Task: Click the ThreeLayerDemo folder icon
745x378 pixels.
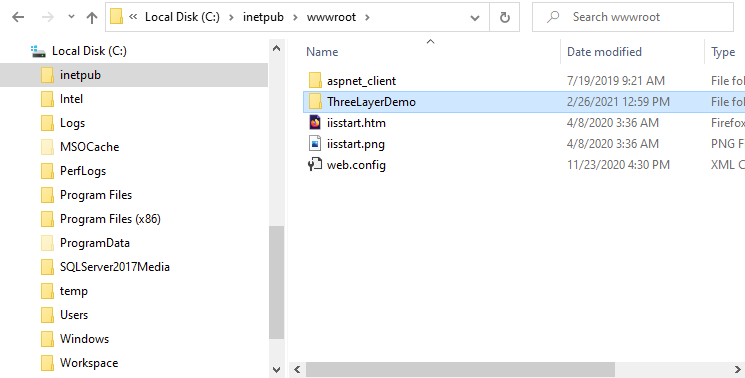Action: [x=315, y=102]
